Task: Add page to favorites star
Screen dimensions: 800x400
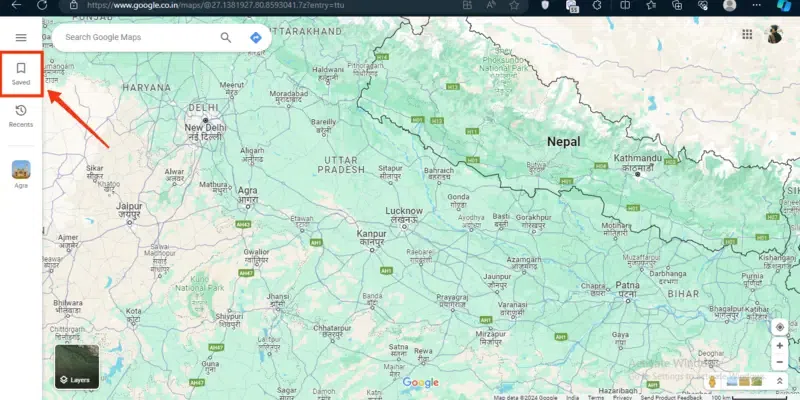Action: tap(514, 5)
